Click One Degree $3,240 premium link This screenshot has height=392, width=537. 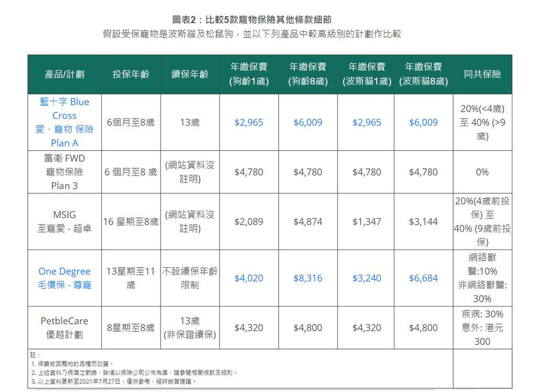tap(367, 278)
